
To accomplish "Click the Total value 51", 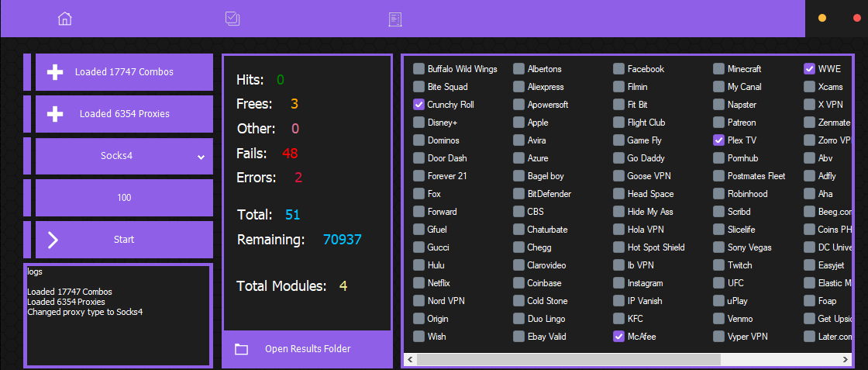I will point(292,215).
